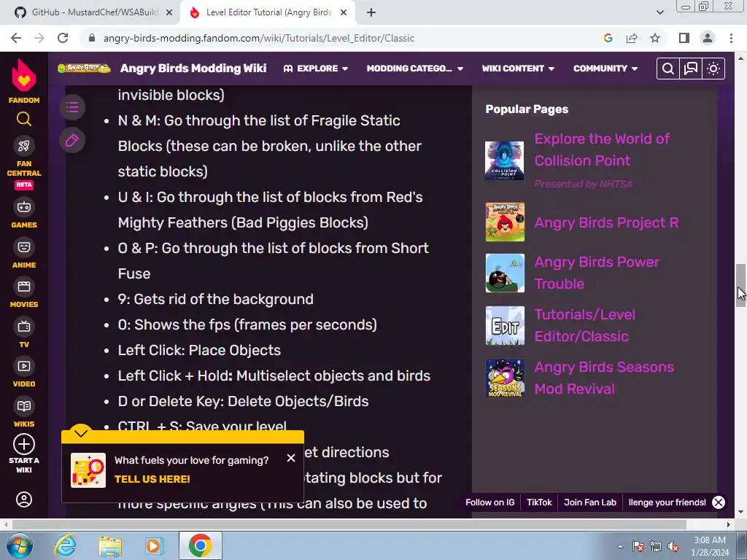The image size is (747, 560).
Task: Close the Level Editor Tutorial tab
Action: click(x=344, y=13)
